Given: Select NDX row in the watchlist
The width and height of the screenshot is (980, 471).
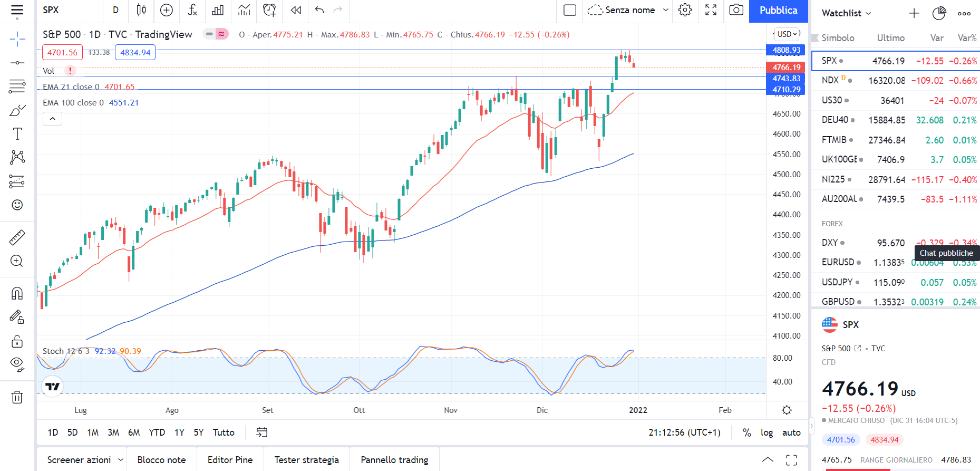Looking at the screenshot, I should click(x=896, y=80).
